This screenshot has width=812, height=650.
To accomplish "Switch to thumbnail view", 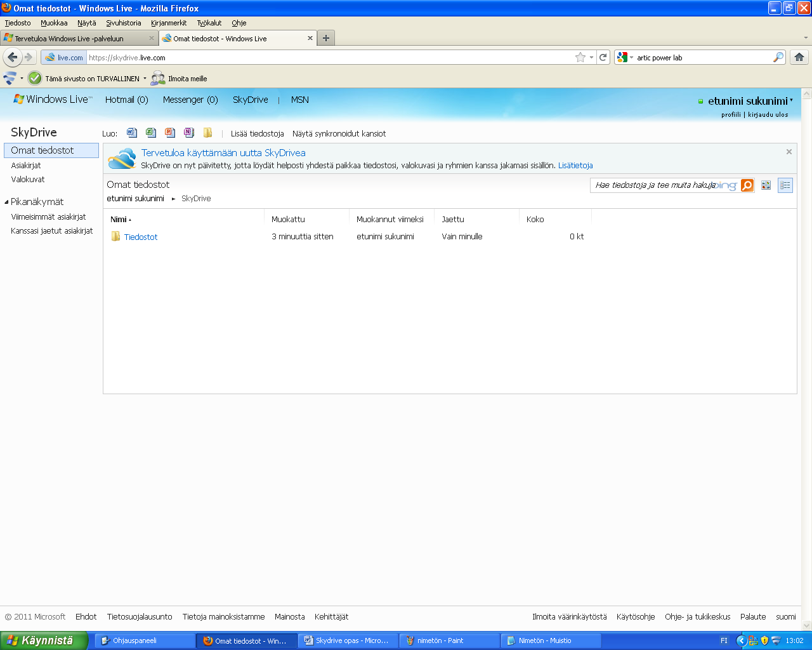I will pos(766,185).
